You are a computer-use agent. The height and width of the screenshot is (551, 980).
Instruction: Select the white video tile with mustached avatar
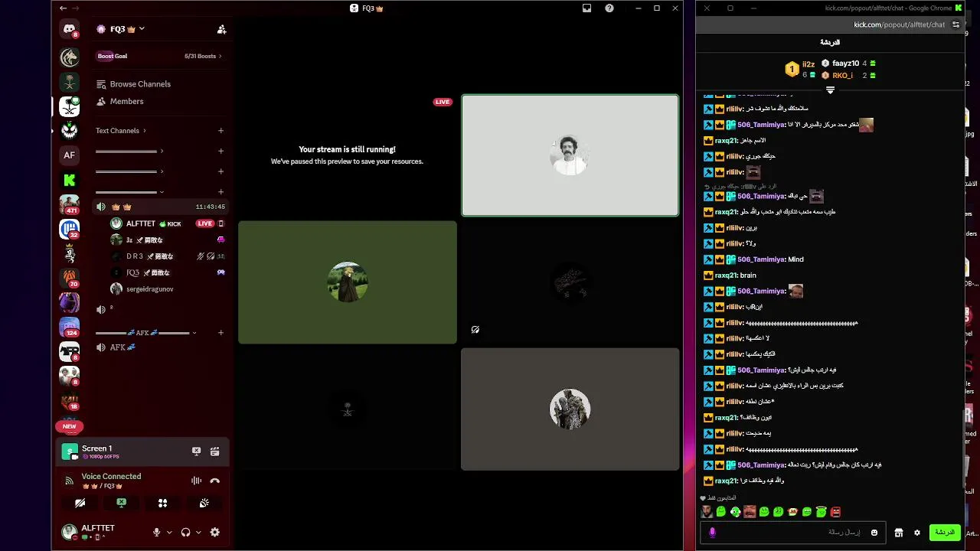pos(570,155)
